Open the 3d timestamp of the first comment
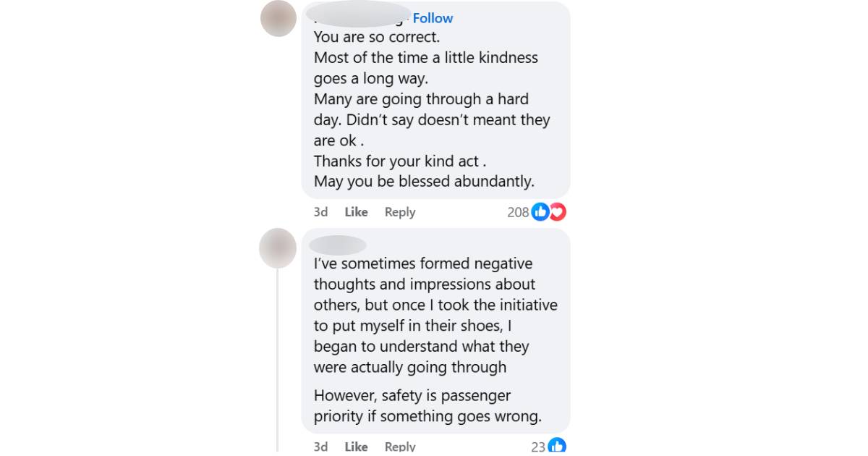Screen dimensions: 868x456 [320, 212]
